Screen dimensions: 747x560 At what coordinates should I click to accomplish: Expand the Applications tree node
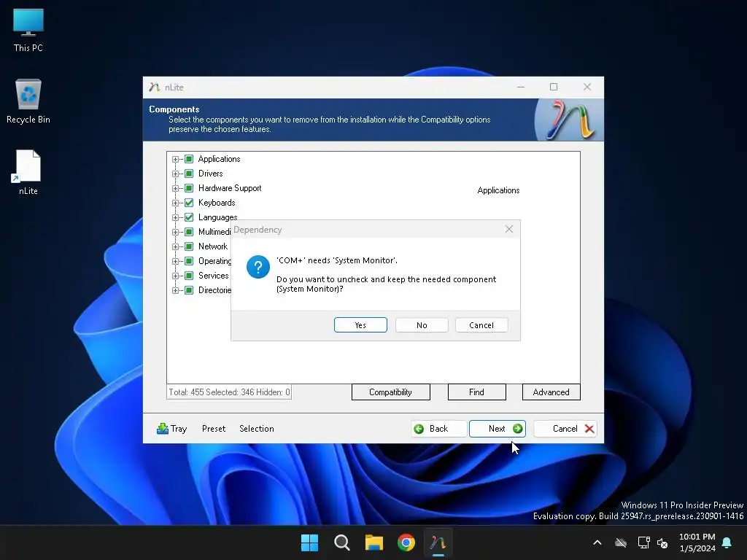(175, 159)
